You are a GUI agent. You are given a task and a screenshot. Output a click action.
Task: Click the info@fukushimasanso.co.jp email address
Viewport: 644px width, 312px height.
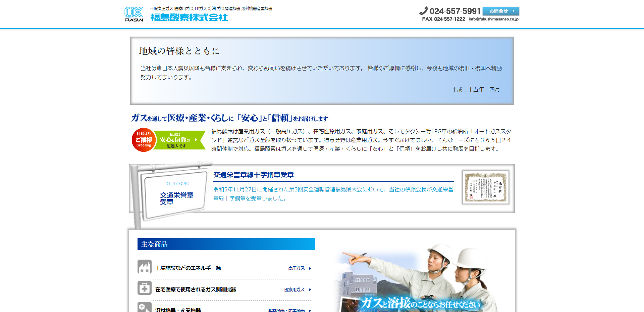point(493,19)
